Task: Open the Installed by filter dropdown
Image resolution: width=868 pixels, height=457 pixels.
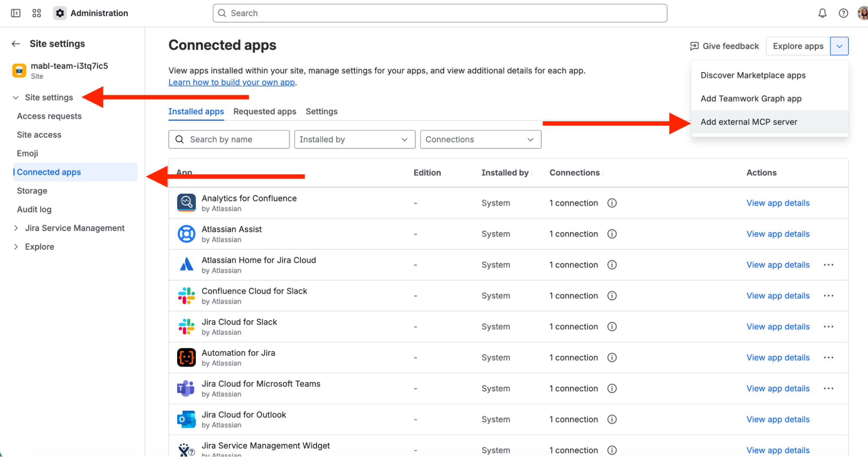Action: [354, 139]
